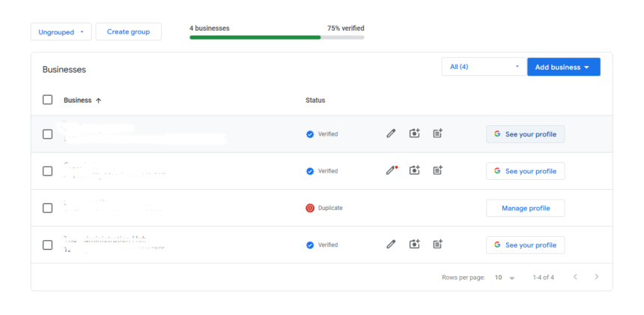Click edit pencil icon in last business row
This screenshot has height=315, width=644.
(390, 244)
